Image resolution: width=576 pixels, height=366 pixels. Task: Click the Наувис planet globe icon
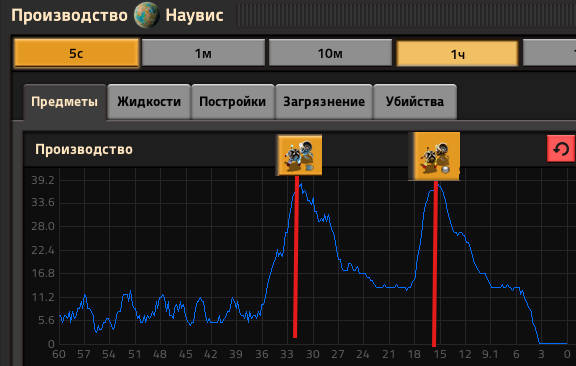click(x=147, y=15)
